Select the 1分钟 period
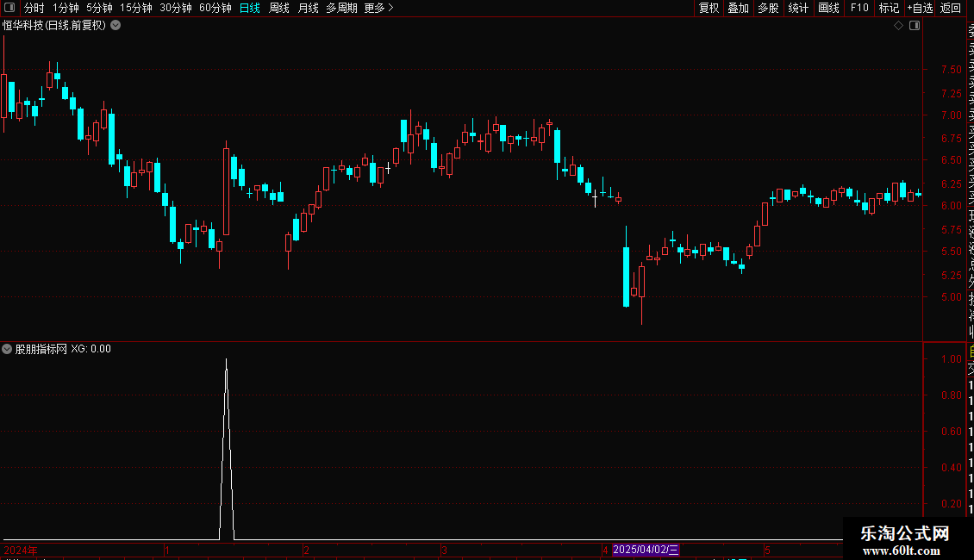Screen dimensions: 974x560 coord(66,8)
